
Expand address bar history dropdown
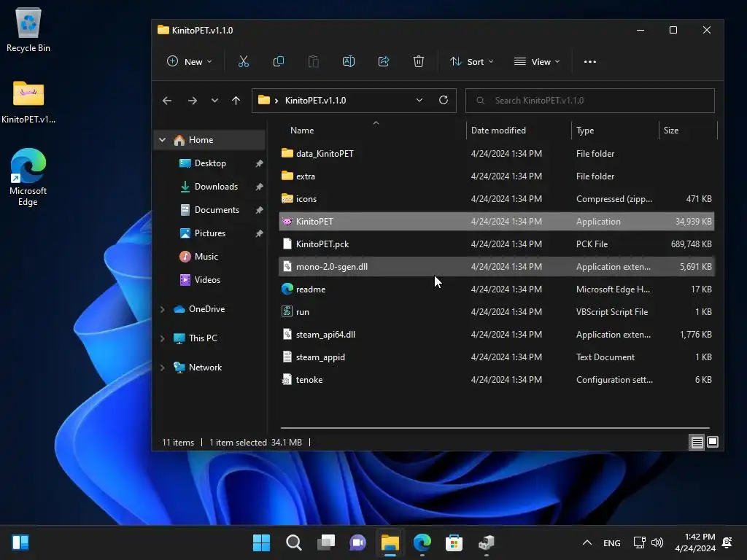click(419, 100)
